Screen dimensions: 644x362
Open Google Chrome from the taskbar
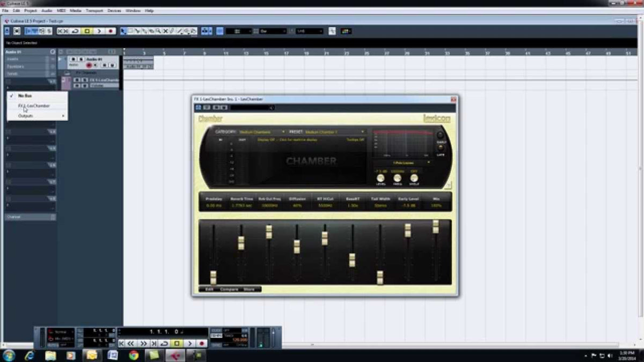tap(134, 355)
